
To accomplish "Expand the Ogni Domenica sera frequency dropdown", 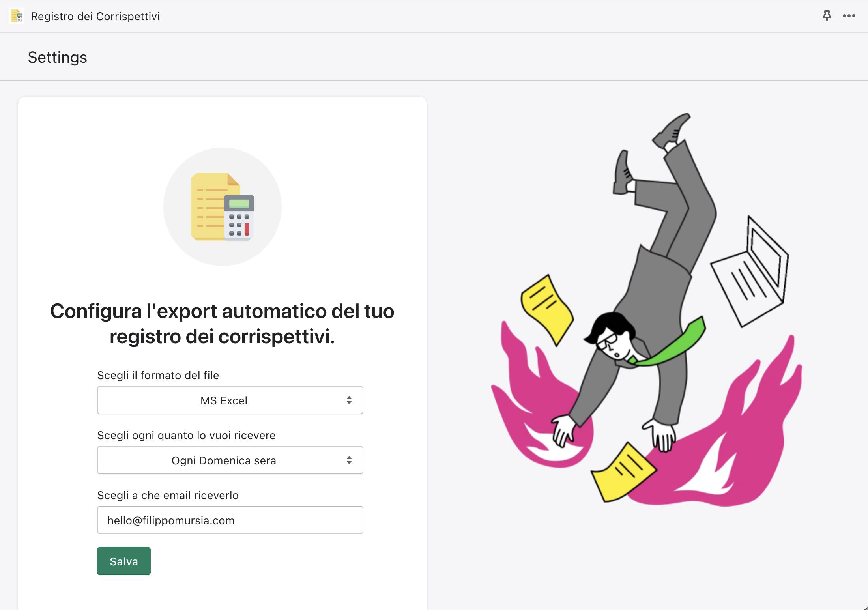I will (x=224, y=460).
